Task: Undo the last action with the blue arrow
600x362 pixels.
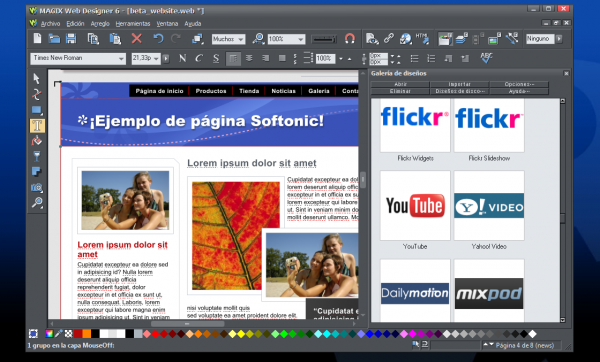Action: 158,39
